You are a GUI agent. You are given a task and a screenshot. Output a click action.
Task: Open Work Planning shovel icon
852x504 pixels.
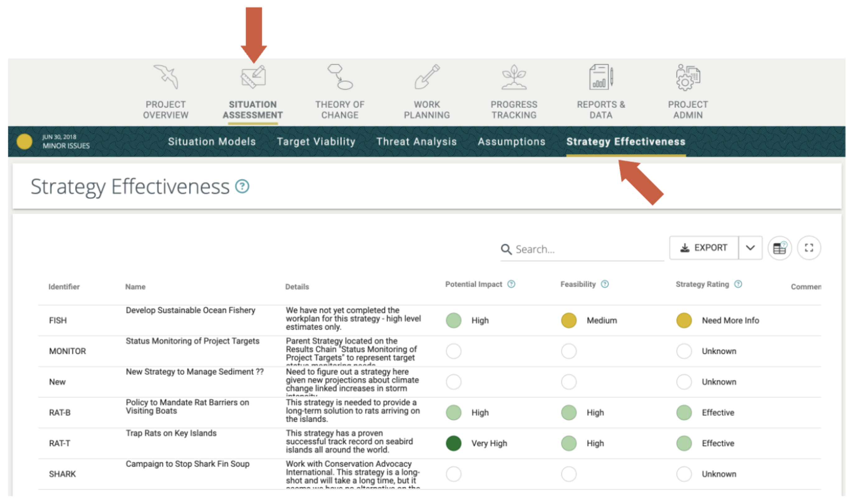pyautogui.click(x=427, y=77)
